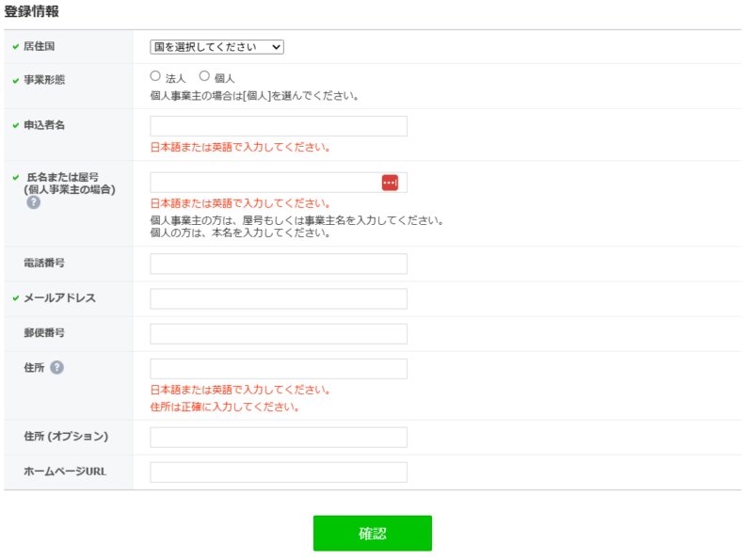The width and height of the screenshot is (753, 560).
Task: Select the 郵便番号 input field
Action: point(278,334)
